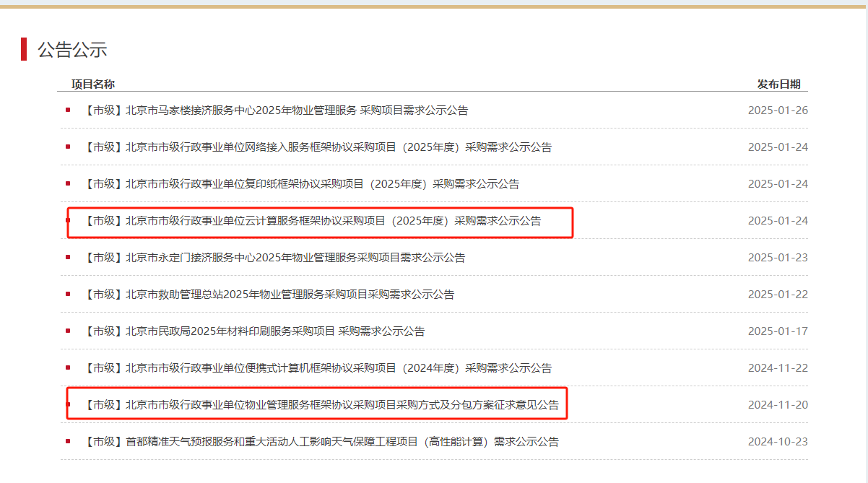Select the 北京市救助管理总站 announcement
This screenshot has height=483, width=868.
tap(267, 295)
